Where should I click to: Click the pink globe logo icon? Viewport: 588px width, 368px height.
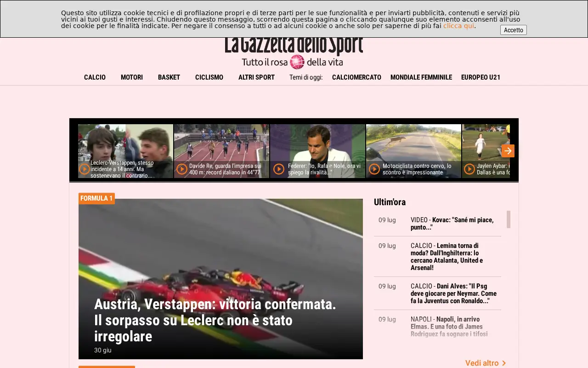[x=297, y=62]
